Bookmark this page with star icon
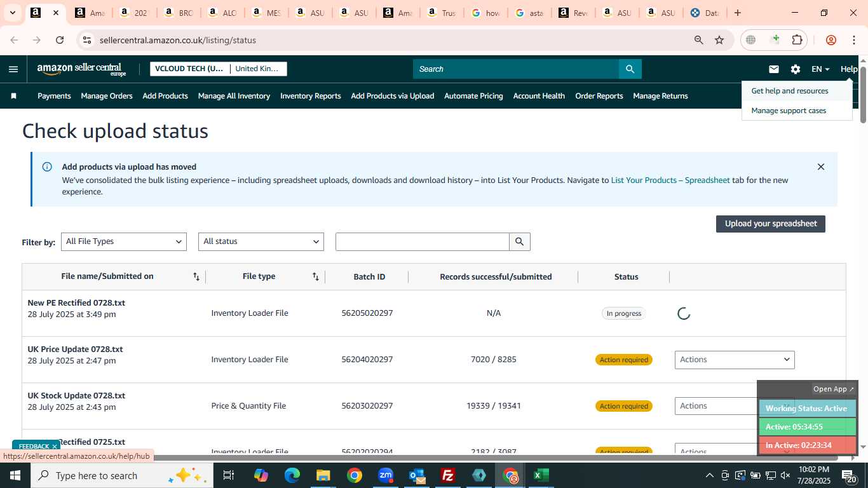868x488 pixels. tap(719, 40)
